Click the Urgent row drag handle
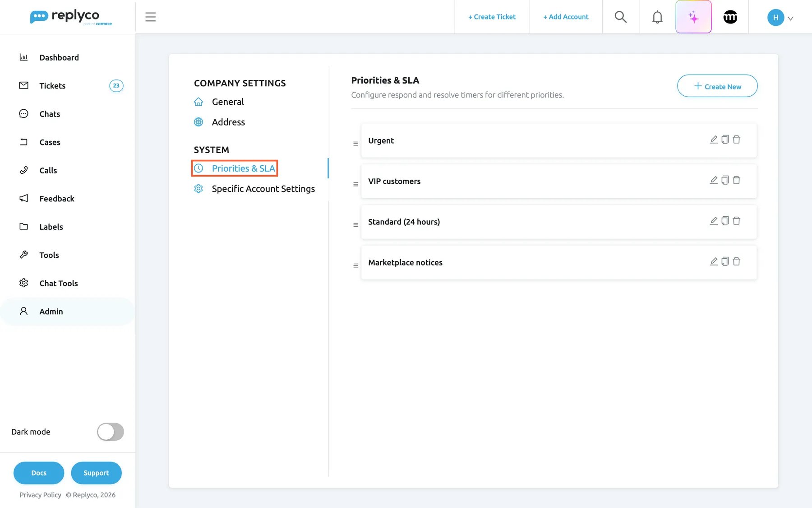The image size is (812, 508). click(x=355, y=144)
